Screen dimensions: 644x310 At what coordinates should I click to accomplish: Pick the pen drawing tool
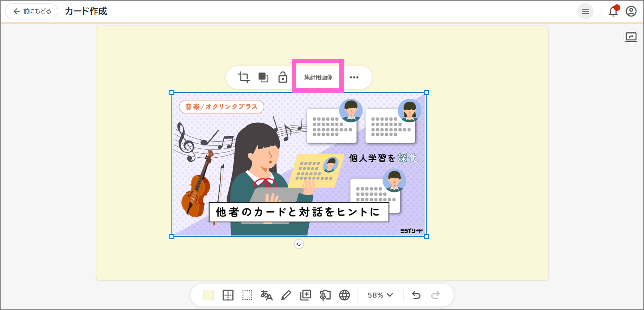286,295
